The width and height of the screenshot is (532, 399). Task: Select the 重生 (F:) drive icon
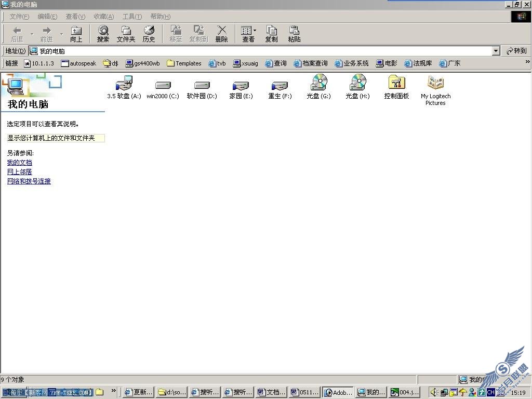point(280,89)
